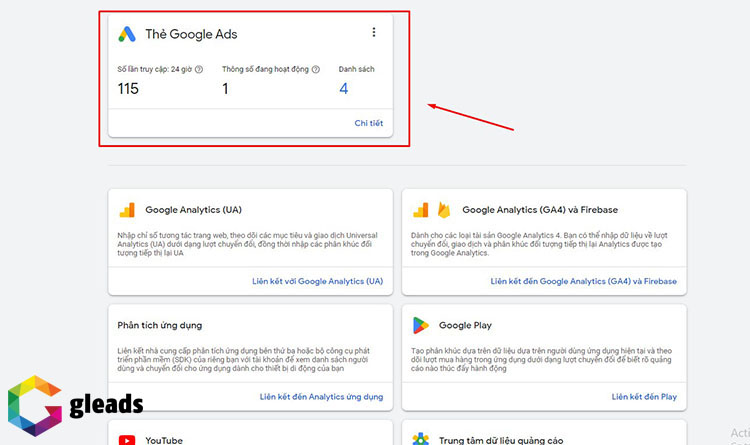Click help icon beside 'Thông số đang hoạt động'
Screen dimensions: 750x445
pos(316,69)
